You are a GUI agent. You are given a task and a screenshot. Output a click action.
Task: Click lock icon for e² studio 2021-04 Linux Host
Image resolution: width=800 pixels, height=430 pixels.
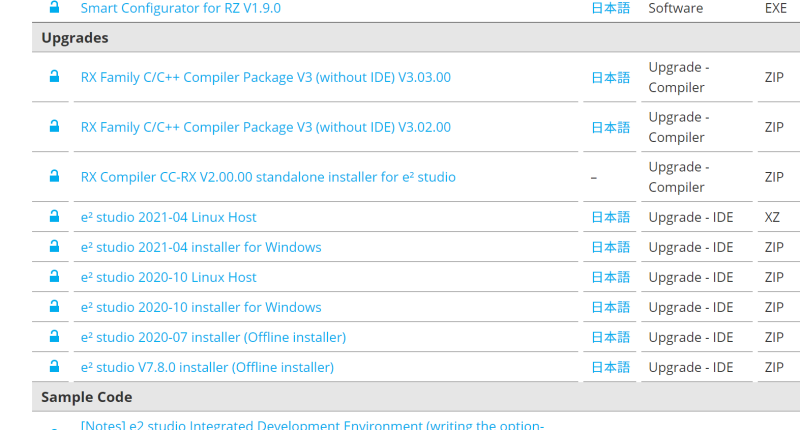click(x=54, y=217)
